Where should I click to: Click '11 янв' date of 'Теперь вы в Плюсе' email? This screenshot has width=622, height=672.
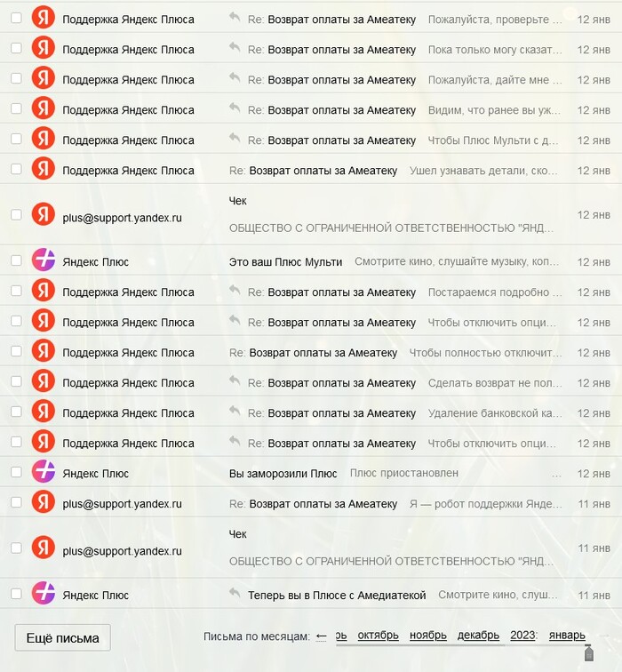pos(594,596)
